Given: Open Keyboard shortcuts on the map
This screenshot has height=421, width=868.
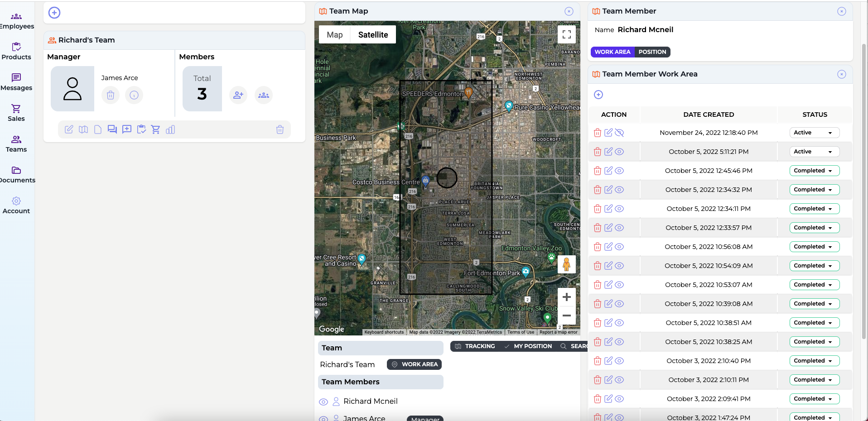Looking at the screenshot, I should [384, 332].
